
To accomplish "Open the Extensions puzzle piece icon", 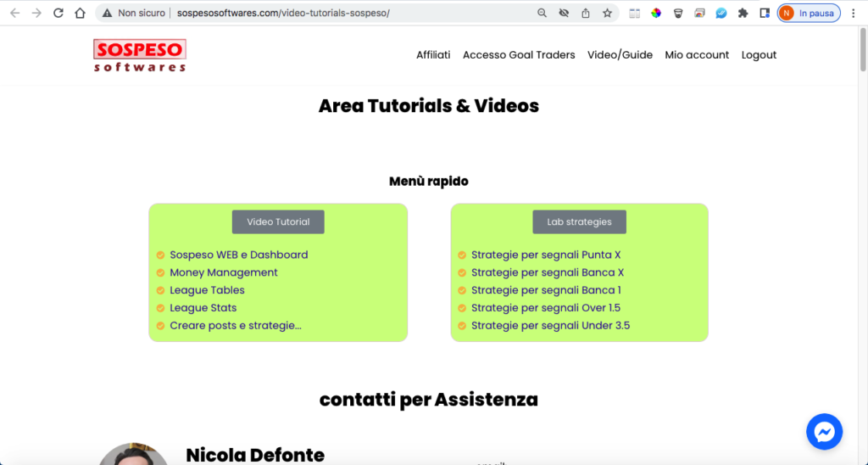I will [x=743, y=14].
